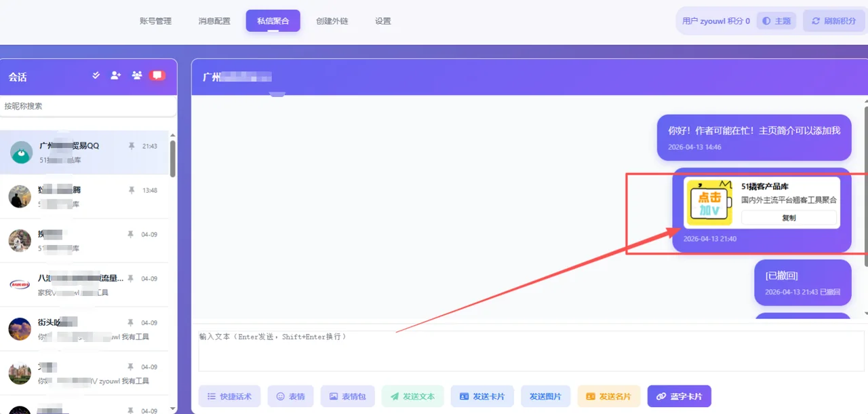Screen dimensions: 868x414
Task: Click the 刷新积分 button
Action: (833, 21)
